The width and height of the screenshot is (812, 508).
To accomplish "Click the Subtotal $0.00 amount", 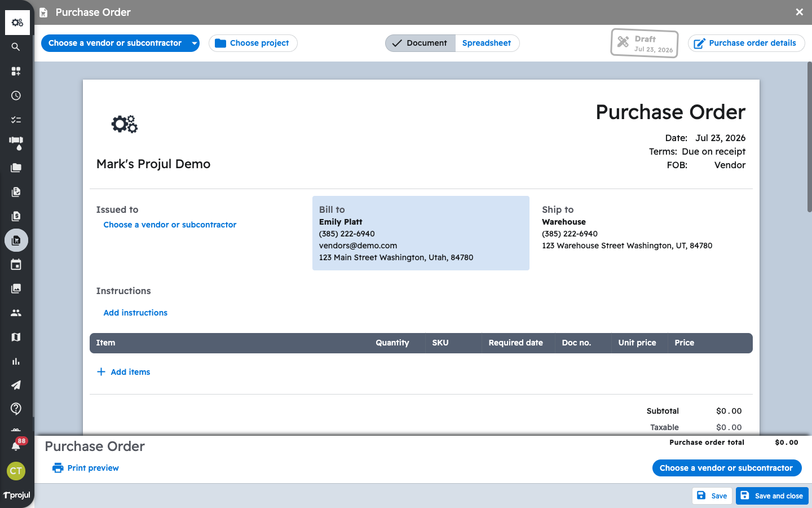I will (x=729, y=411).
